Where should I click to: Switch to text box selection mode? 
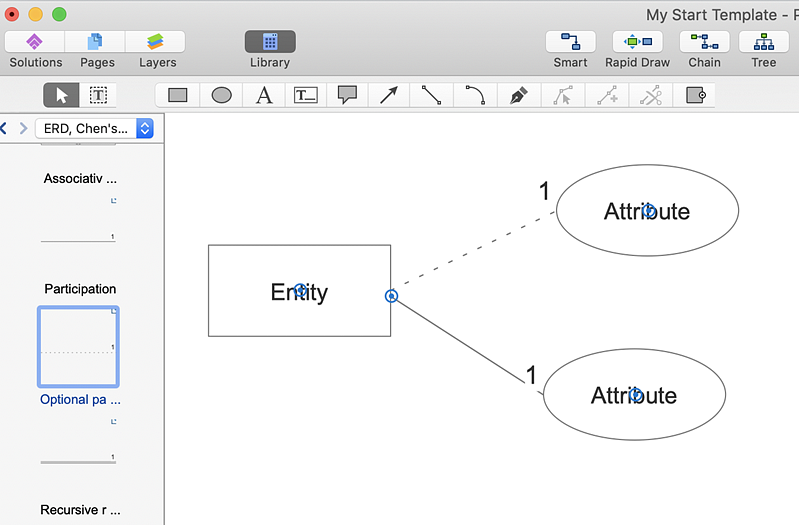pyautogui.click(x=98, y=96)
